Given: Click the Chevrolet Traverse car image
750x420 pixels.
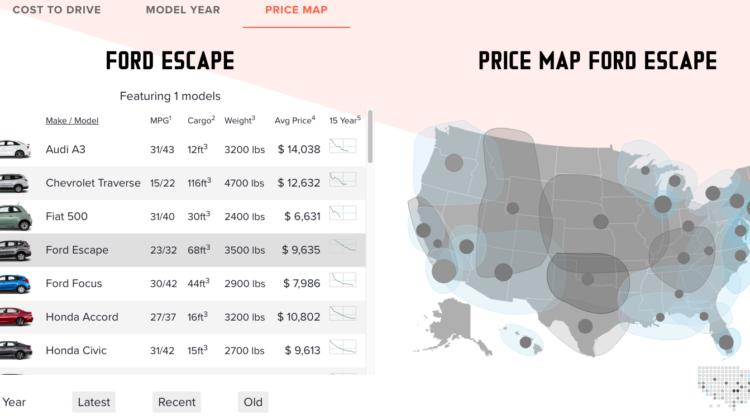Looking at the screenshot, I should pyautogui.click(x=14, y=183).
